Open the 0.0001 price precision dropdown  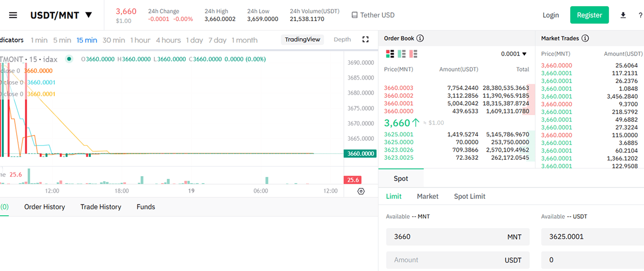click(513, 54)
